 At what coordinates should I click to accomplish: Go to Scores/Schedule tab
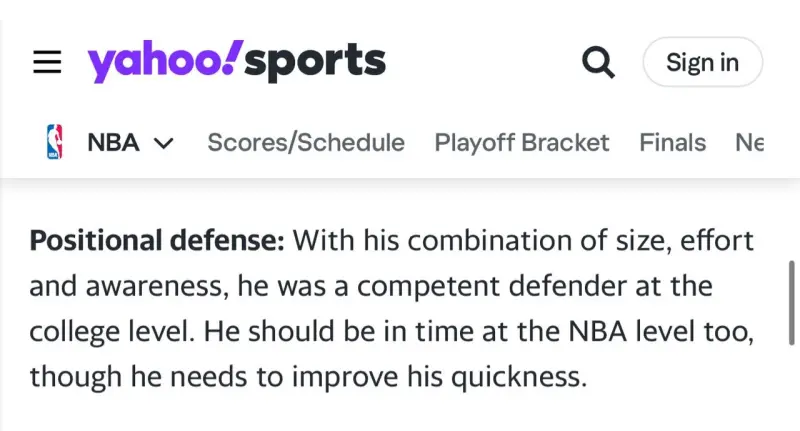pos(306,142)
